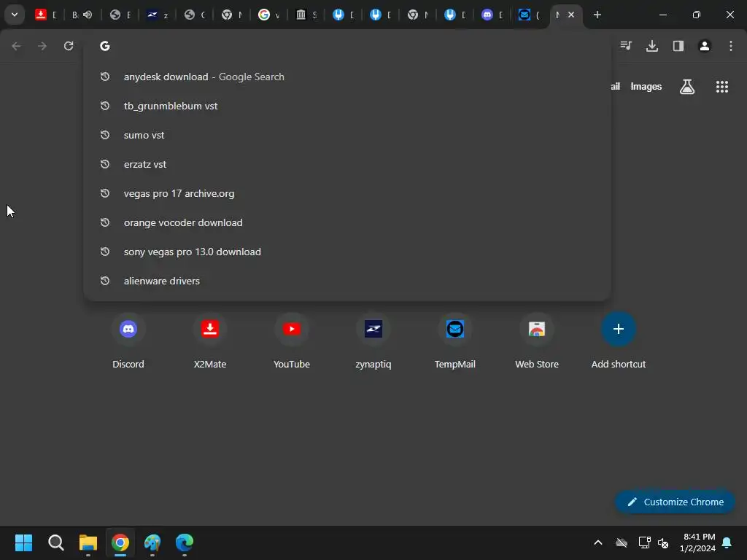
Task: Open the X2Mate shortcut
Action: pos(210,341)
